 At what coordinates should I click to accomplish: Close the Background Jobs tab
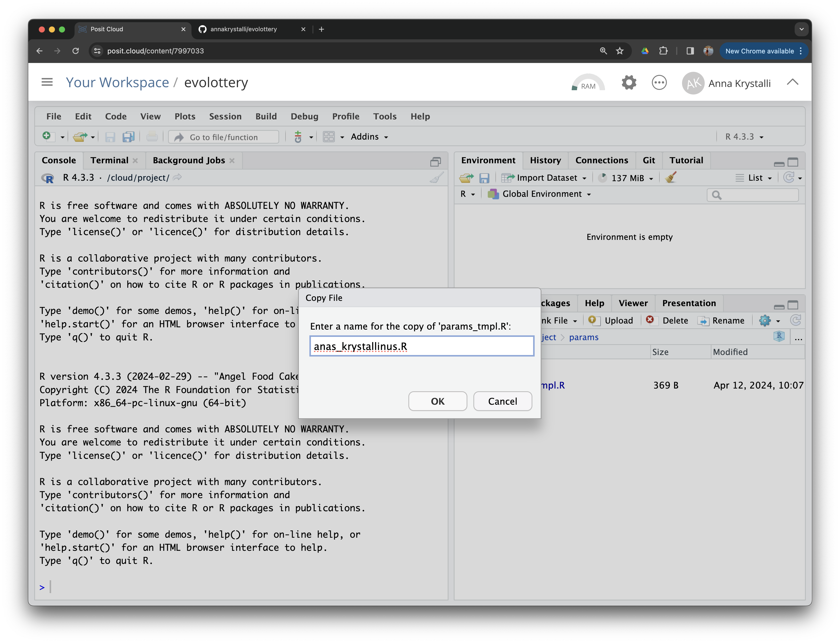(232, 161)
